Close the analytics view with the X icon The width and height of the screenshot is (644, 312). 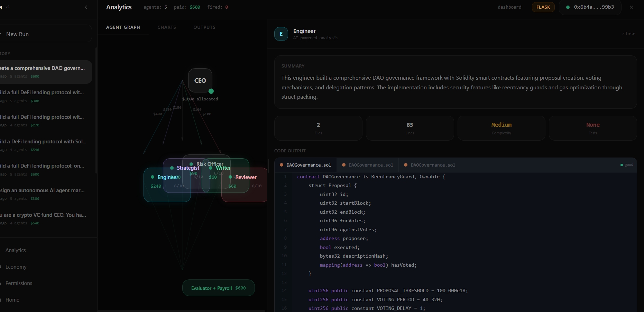[x=632, y=7]
